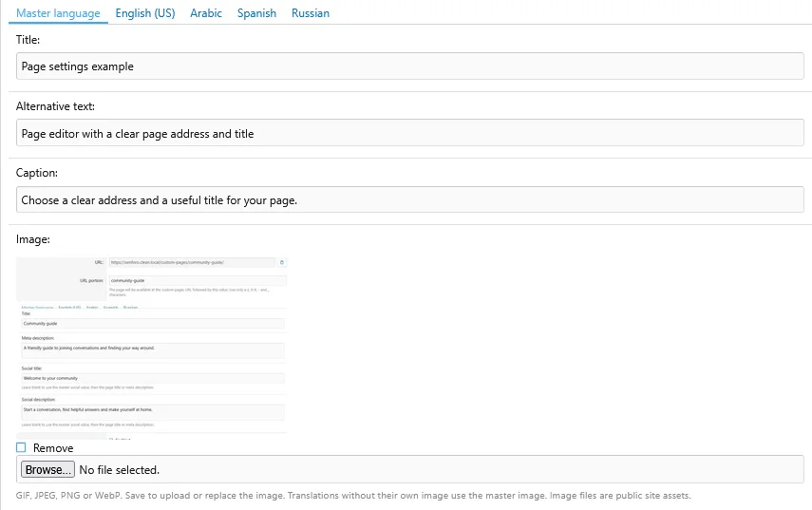Click the 'Image:' field label
This screenshot has width=812, height=510.
[33, 239]
